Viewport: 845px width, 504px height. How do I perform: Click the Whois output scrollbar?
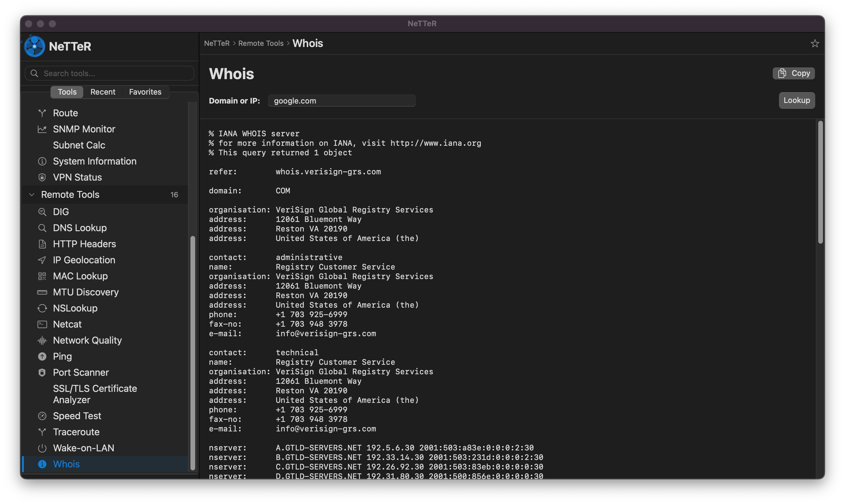(820, 182)
